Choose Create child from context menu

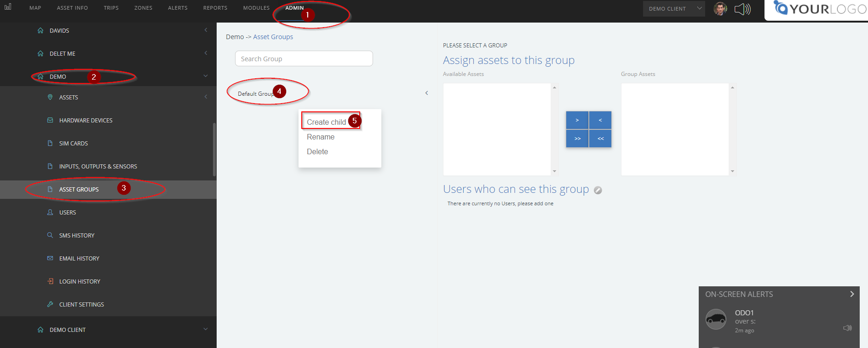[326, 122]
